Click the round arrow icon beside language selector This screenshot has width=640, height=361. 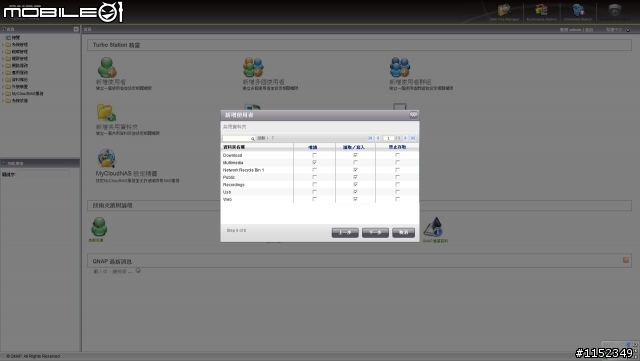628,30
